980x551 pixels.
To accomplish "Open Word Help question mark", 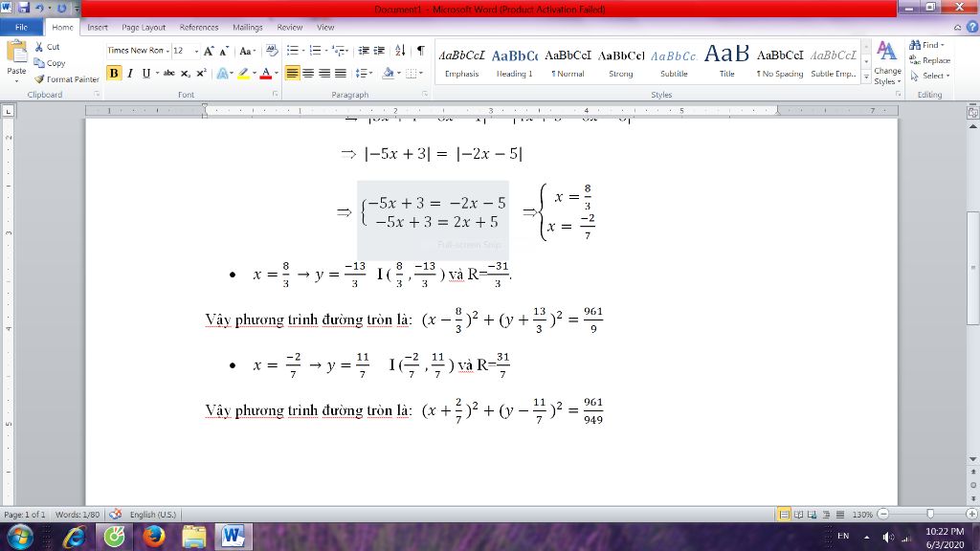I will (972, 27).
